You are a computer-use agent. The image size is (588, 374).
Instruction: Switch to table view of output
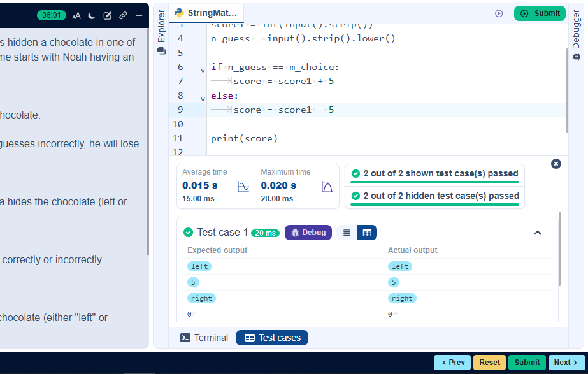pyautogui.click(x=367, y=233)
